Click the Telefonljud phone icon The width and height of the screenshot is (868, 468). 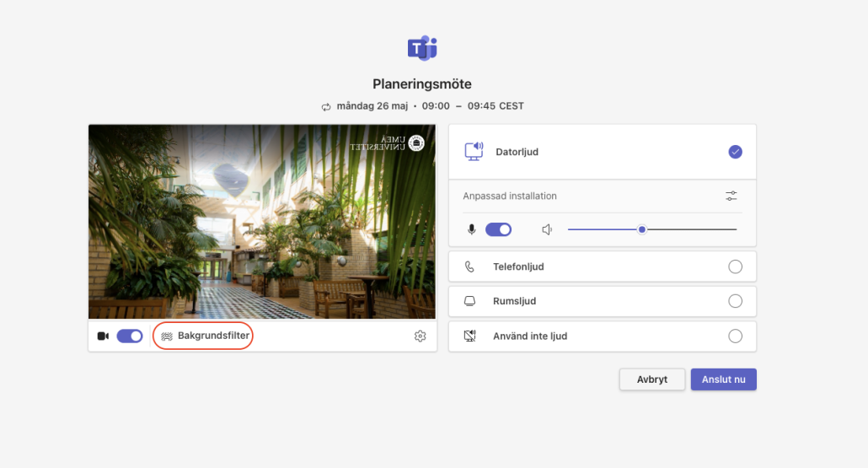(469, 267)
